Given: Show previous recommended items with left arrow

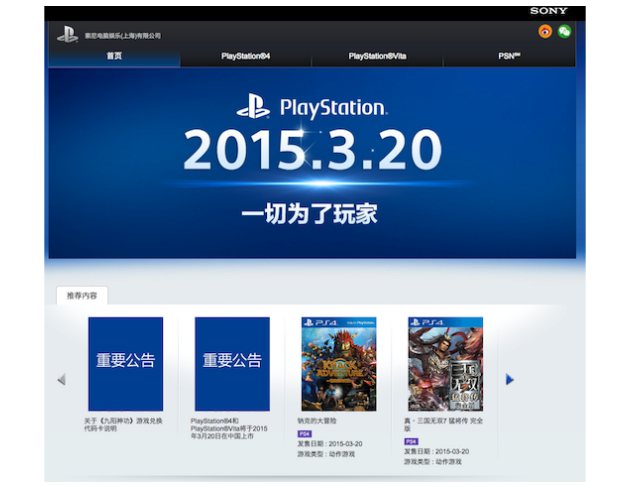Looking at the screenshot, I should click(x=62, y=380).
